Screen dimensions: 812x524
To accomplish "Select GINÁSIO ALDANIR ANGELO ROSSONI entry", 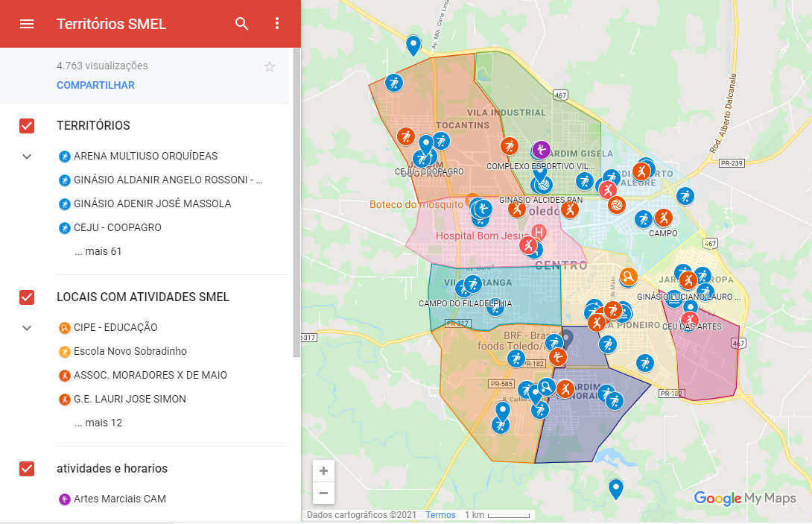I will pyautogui.click(x=168, y=180).
